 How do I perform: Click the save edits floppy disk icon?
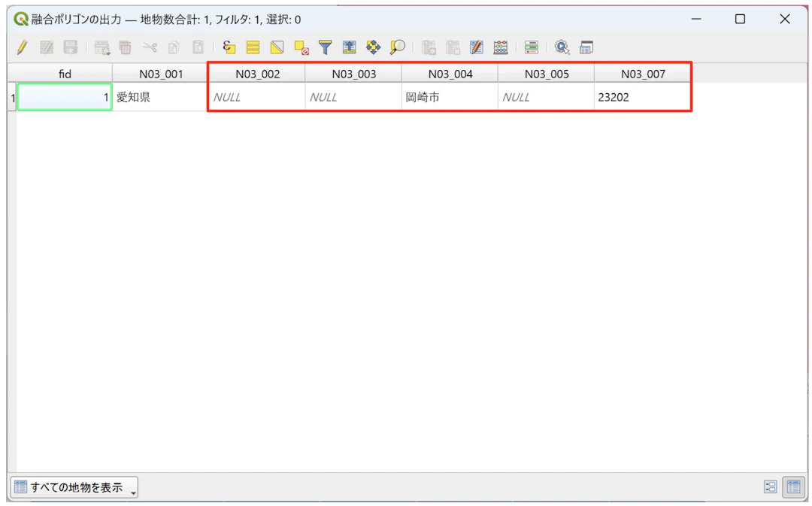tap(71, 47)
